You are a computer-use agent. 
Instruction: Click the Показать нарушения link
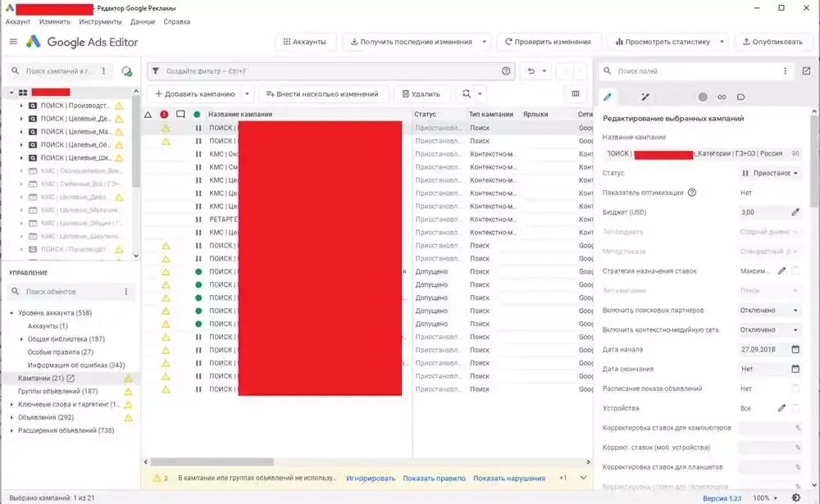(509, 478)
